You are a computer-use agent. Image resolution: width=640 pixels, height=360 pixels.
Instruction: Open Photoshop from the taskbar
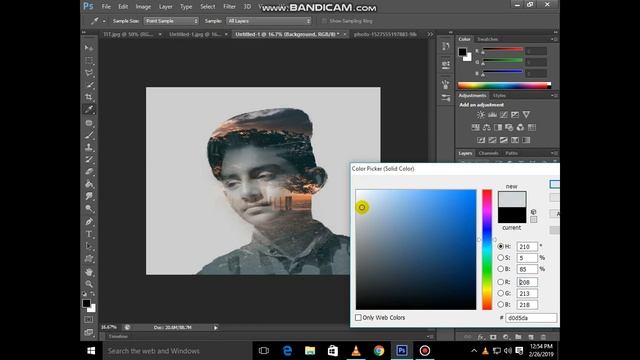click(402, 351)
